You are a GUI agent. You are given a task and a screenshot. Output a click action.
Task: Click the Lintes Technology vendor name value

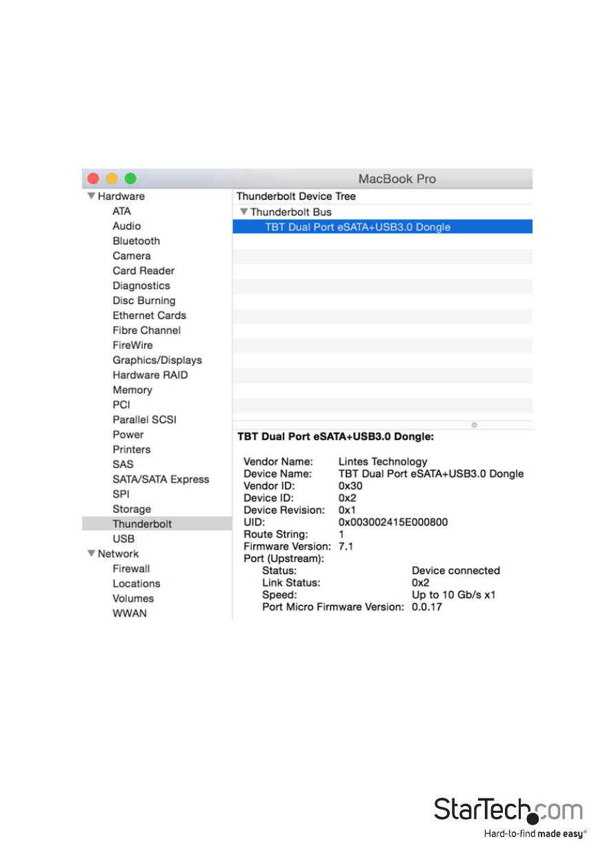pos(383,462)
